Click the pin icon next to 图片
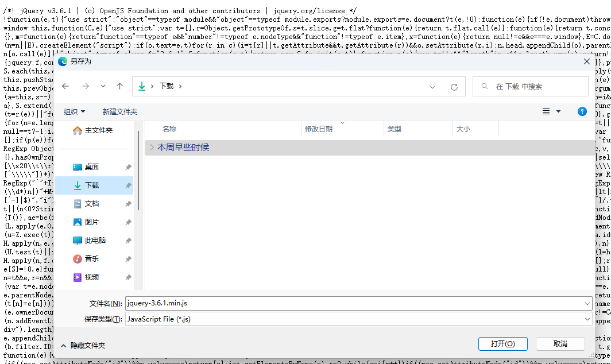 (x=128, y=223)
